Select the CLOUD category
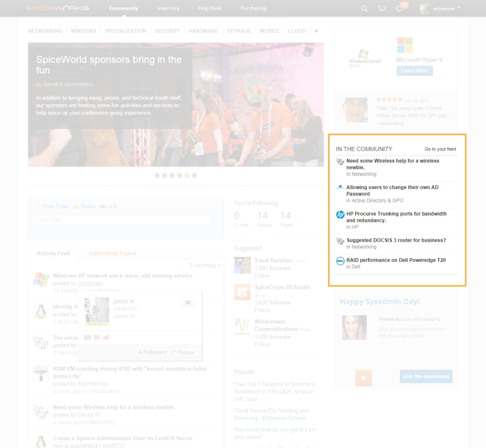This screenshot has width=486, height=448. 297,31
